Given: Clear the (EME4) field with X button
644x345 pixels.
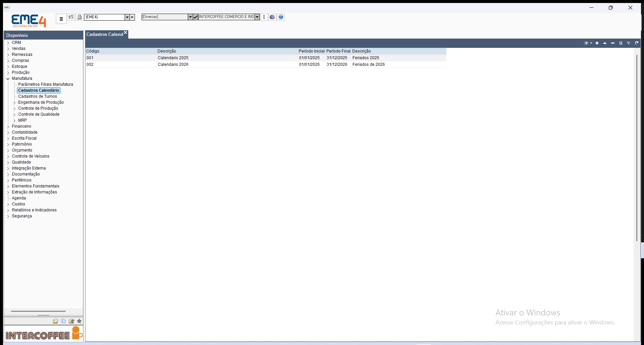Looking at the screenshot, I should (132, 17).
